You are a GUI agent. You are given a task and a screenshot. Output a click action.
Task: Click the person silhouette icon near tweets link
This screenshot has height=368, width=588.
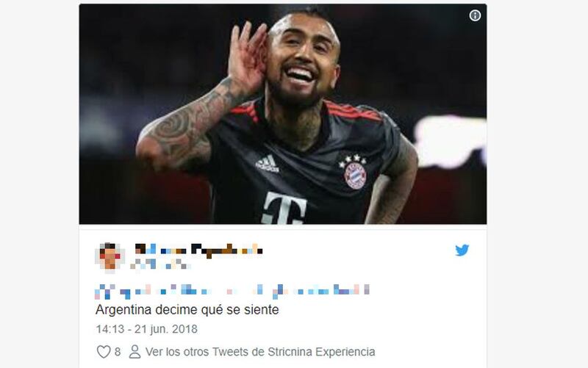click(135, 352)
